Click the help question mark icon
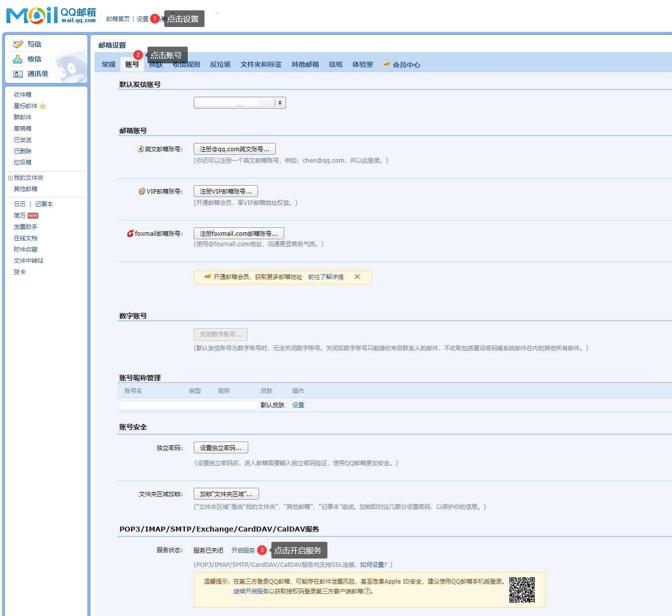This screenshot has height=616, width=672. [x=367, y=591]
